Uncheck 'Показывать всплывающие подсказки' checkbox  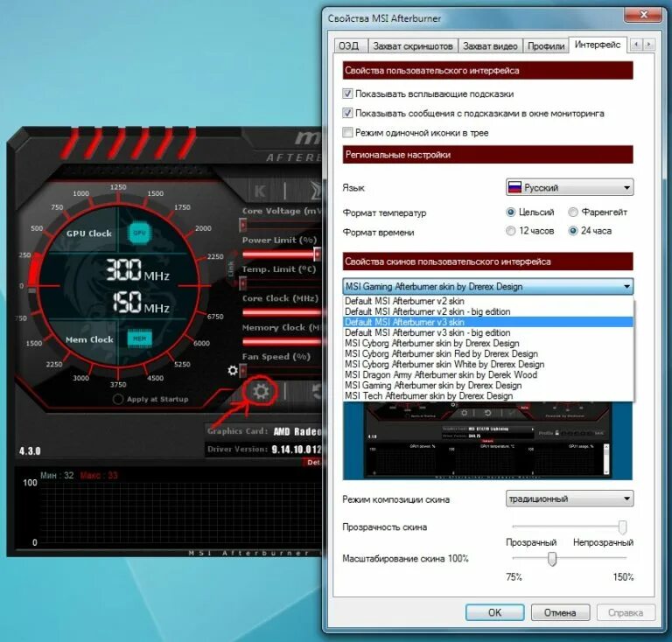tap(347, 94)
